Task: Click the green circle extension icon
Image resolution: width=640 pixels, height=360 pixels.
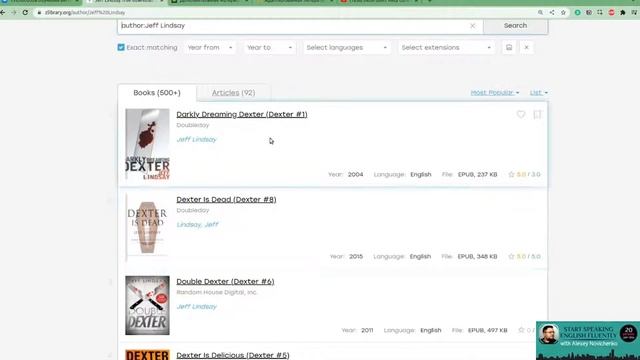Action: point(578,13)
